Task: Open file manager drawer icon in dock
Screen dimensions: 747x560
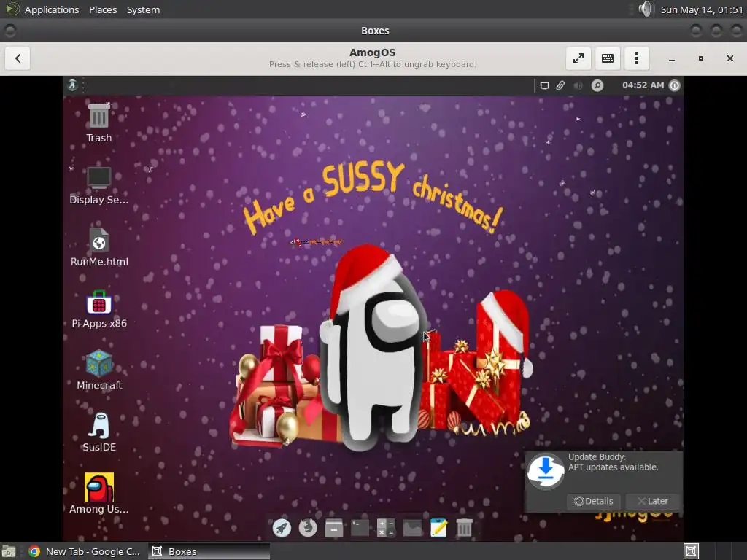Action: click(334, 528)
